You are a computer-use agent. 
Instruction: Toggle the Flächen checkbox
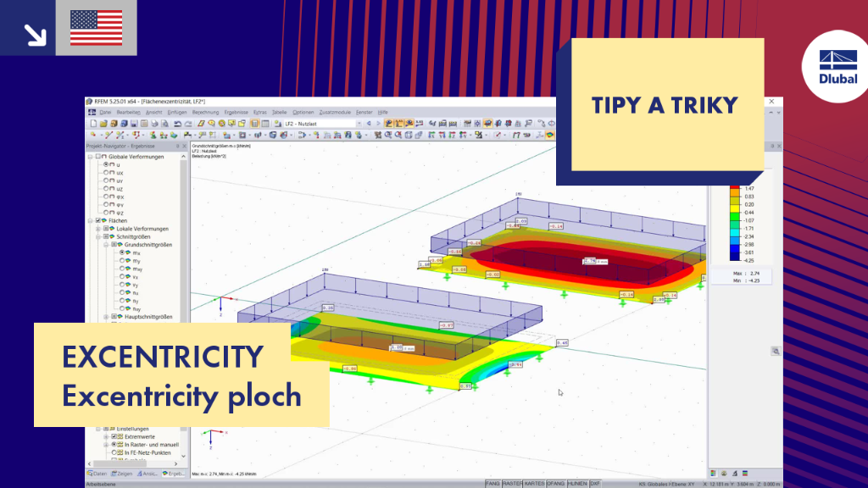pos(98,220)
